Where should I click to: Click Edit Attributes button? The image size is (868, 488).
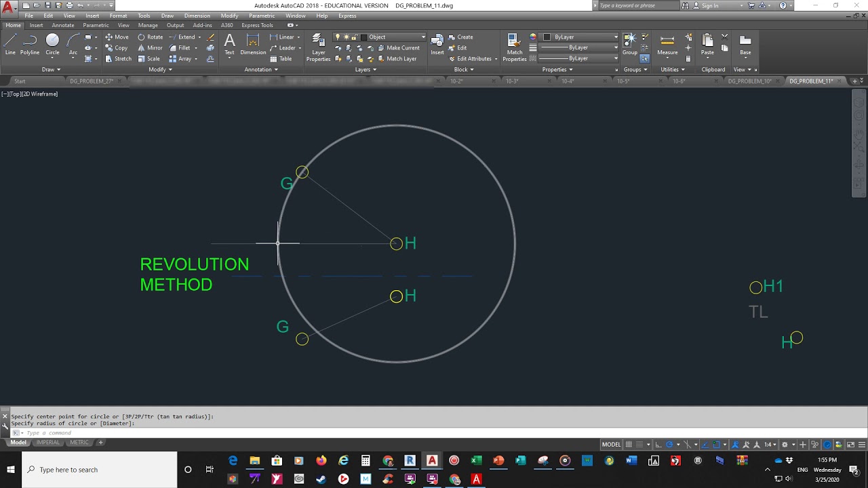coord(469,59)
